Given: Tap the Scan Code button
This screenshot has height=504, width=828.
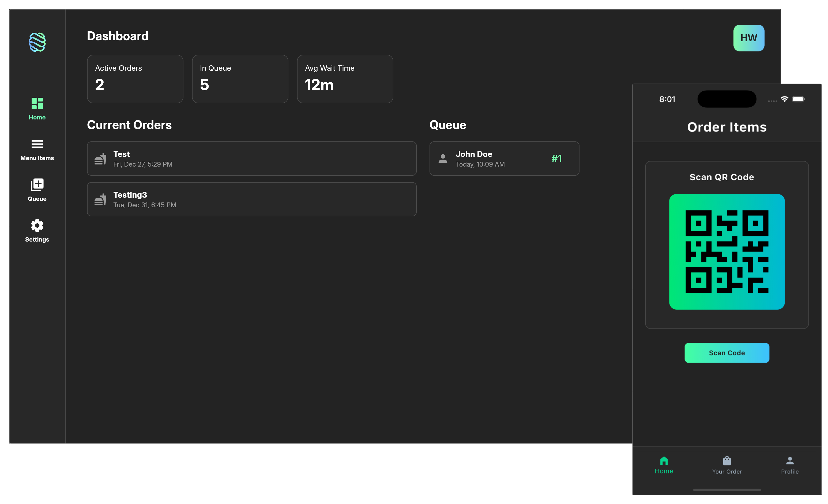Looking at the screenshot, I should click(727, 353).
